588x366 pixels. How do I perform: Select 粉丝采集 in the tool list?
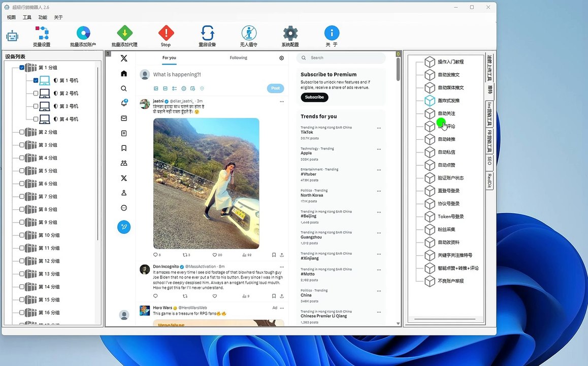tap(447, 229)
